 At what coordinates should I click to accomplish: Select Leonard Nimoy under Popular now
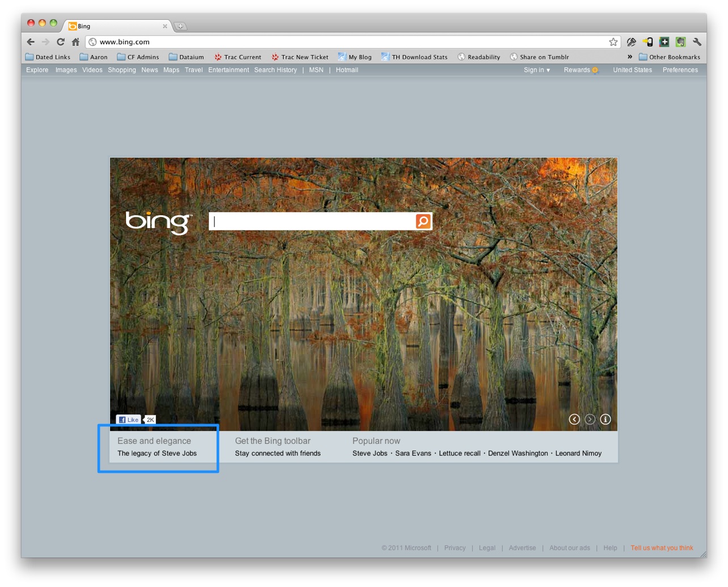coord(578,453)
